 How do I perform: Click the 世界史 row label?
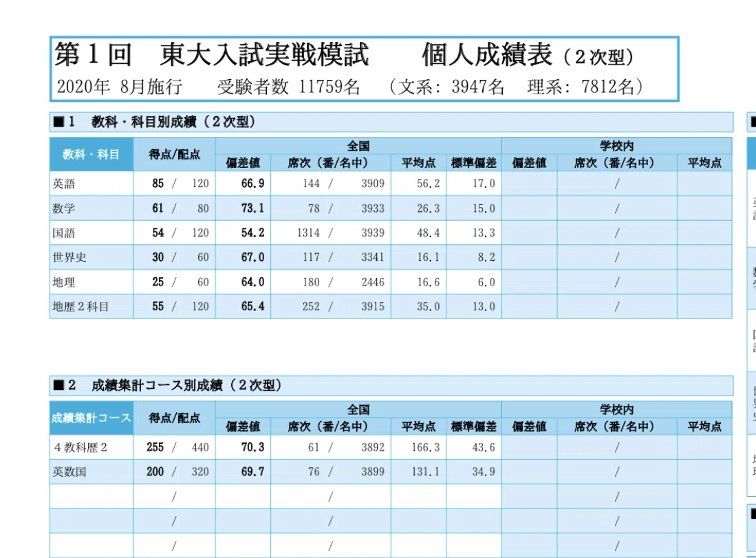pyautogui.click(x=69, y=257)
